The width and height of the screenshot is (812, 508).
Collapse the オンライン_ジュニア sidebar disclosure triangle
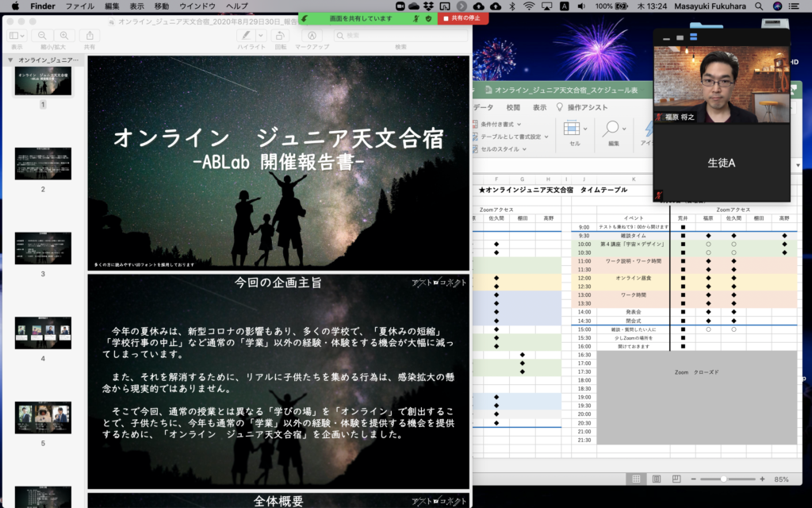coord(10,60)
